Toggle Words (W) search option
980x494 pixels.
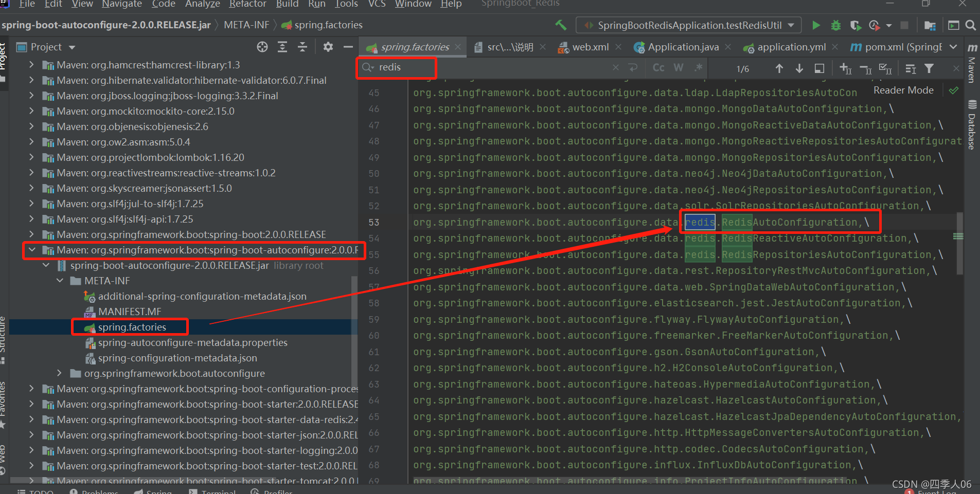click(679, 68)
